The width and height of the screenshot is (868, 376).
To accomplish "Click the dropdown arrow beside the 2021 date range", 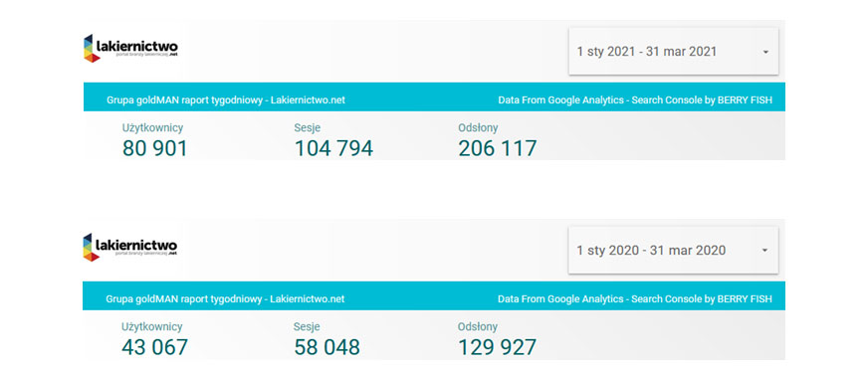I will (765, 52).
